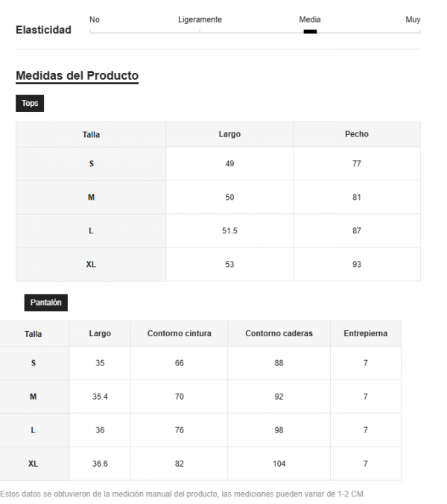
Task: Click the Ligeramente elasticity label
Action: (x=200, y=19)
